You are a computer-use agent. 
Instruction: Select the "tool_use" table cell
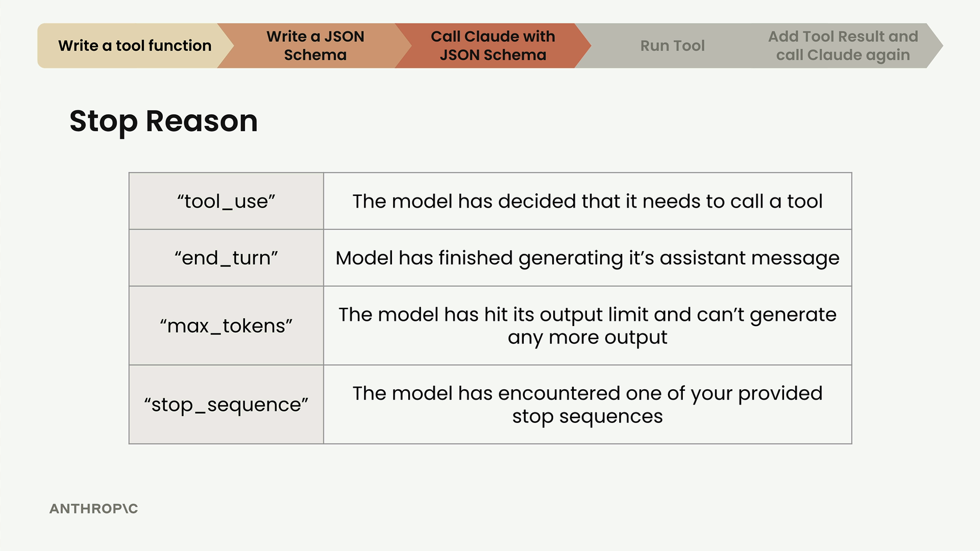pos(226,201)
